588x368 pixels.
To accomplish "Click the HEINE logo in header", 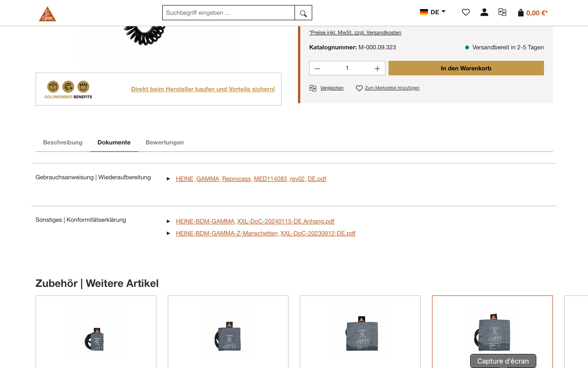I will point(47,14).
